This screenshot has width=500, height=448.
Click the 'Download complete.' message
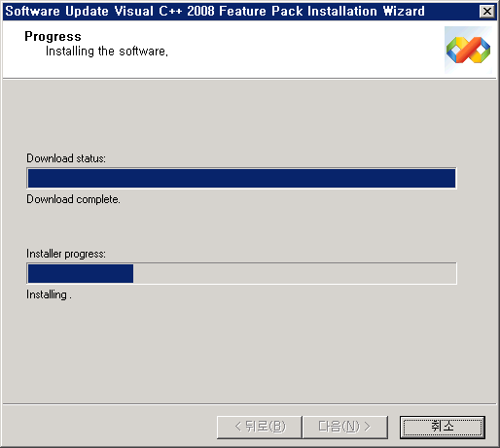(x=73, y=199)
